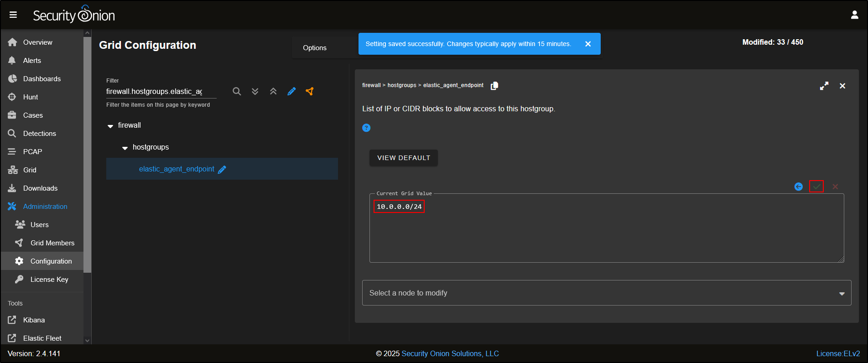Open the hamburger navigation menu
The image size is (868, 363).
click(13, 15)
